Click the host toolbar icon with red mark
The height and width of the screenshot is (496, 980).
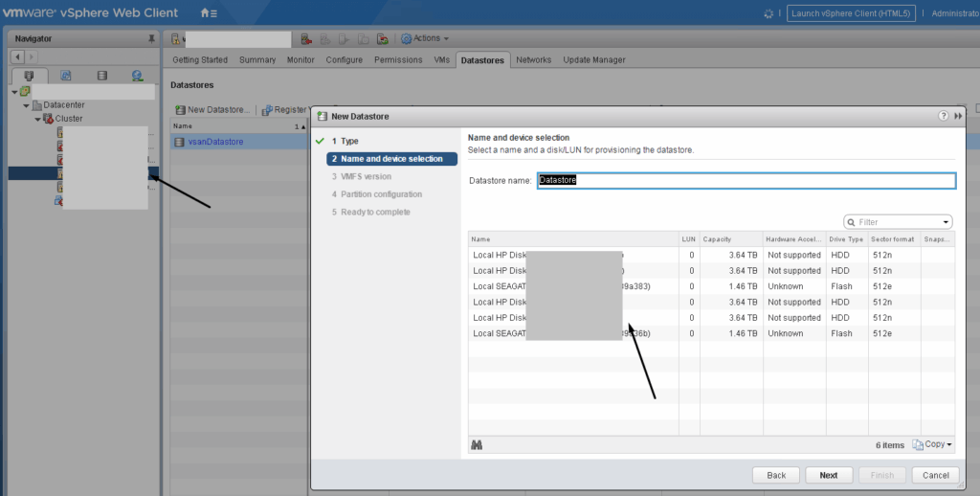click(306, 38)
